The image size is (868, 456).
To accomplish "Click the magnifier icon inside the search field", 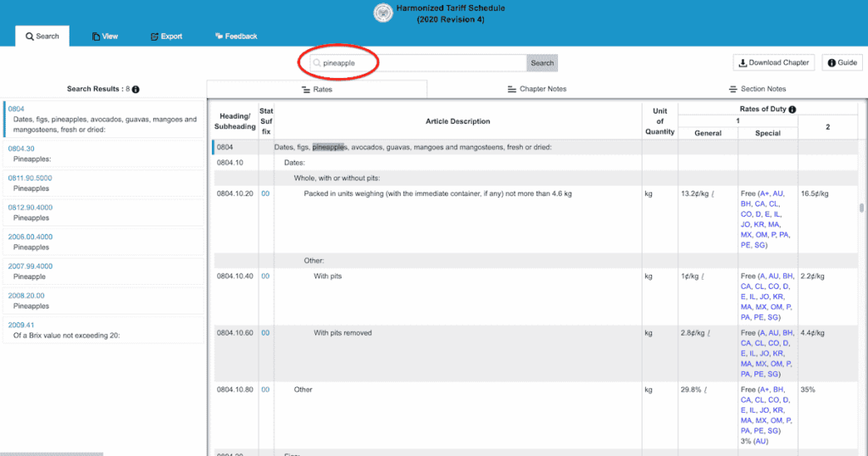I will point(317,63).
